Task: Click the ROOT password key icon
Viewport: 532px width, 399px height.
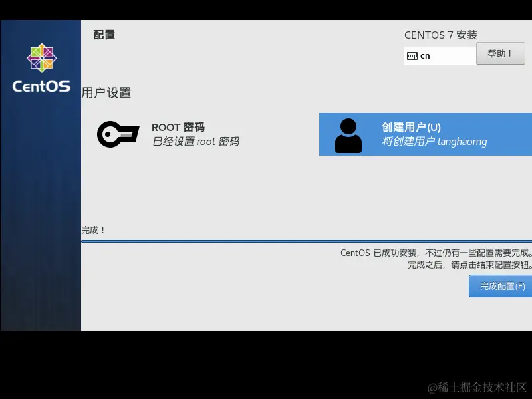Action: (x=118, y=134)
